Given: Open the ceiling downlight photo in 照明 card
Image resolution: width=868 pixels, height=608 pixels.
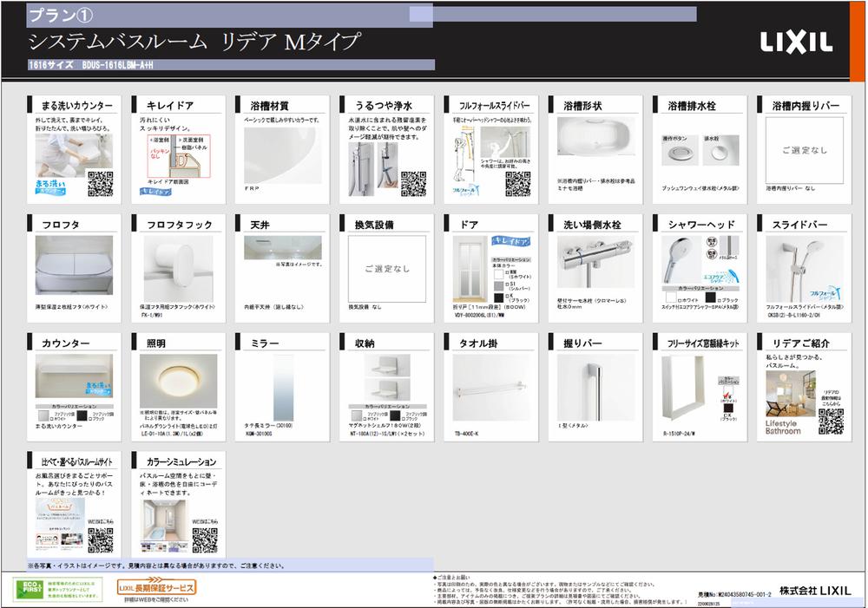Looking at the screenshot, I should tap(178, 381).
